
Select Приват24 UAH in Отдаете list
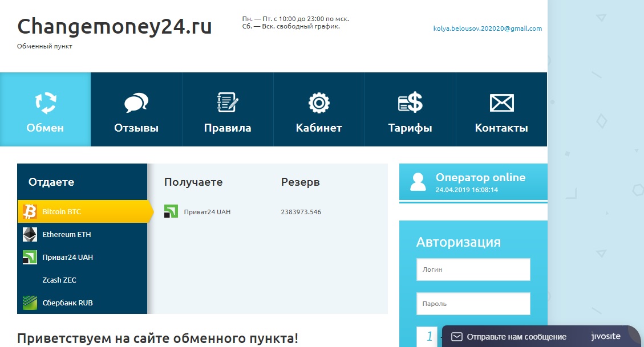[67, 257]
